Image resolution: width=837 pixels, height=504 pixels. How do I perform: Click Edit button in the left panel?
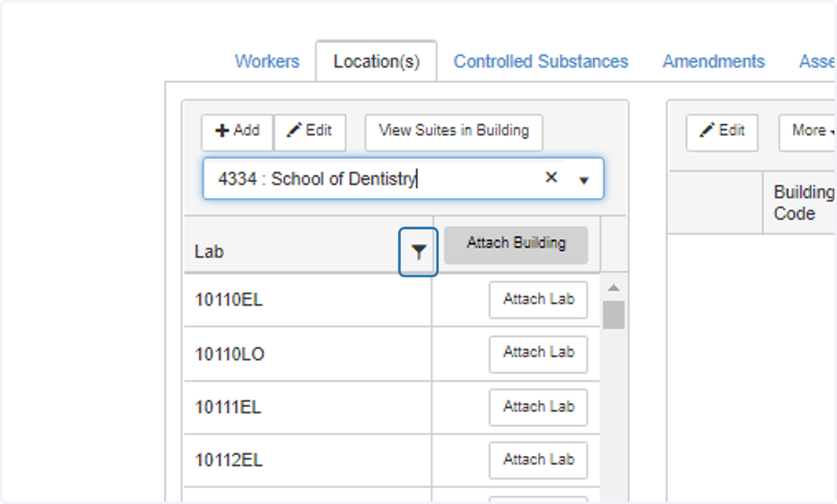pos(310,132)
